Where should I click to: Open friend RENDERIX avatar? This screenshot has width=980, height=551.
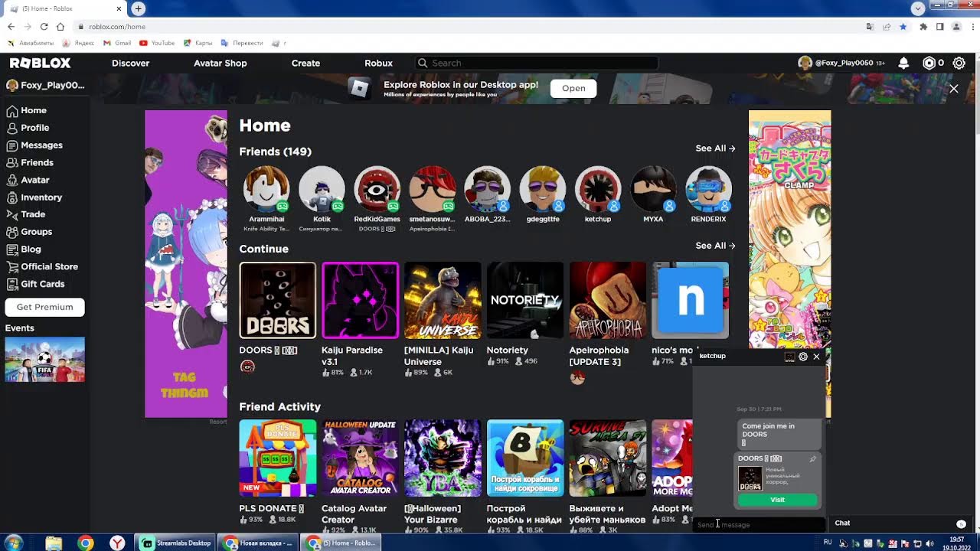pos(708,189)
